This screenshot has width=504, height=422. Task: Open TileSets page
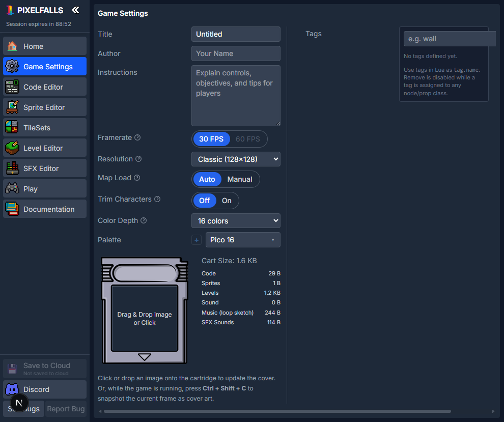tap(45, 128)
